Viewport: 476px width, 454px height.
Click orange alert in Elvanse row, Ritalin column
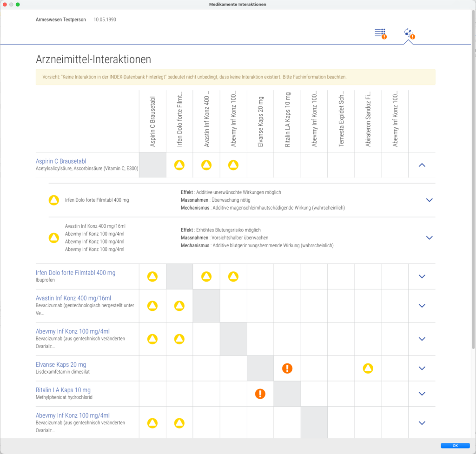point(287,368)
